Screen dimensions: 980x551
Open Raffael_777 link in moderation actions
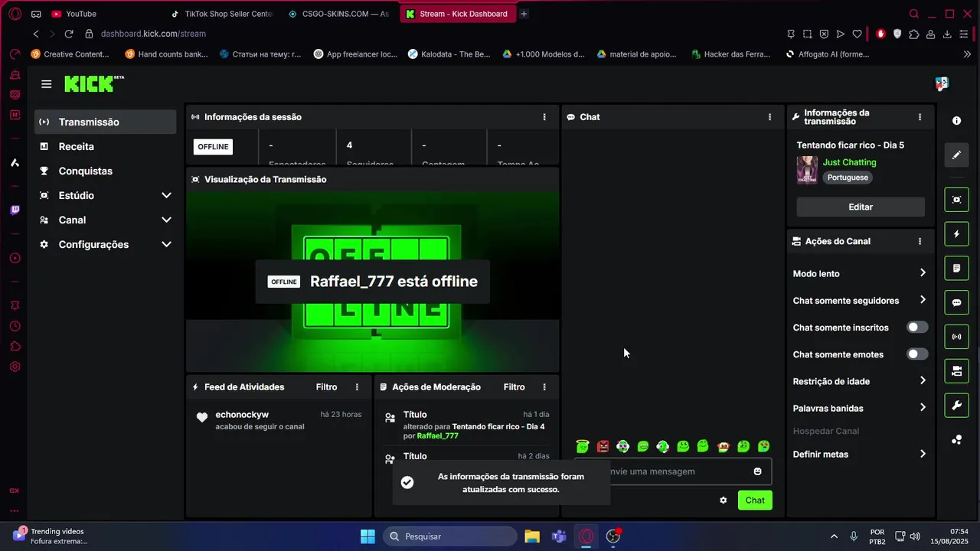coord(437,436)
